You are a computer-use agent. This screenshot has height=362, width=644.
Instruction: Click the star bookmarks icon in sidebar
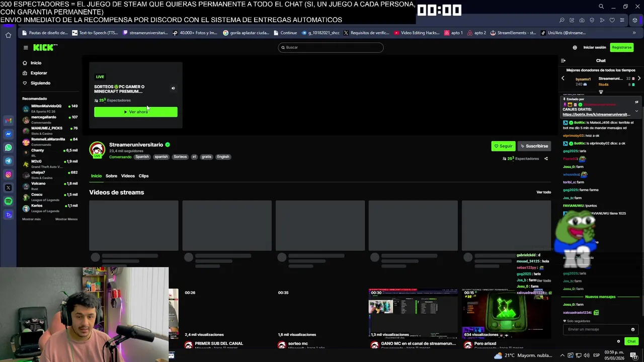coord(8,35)
